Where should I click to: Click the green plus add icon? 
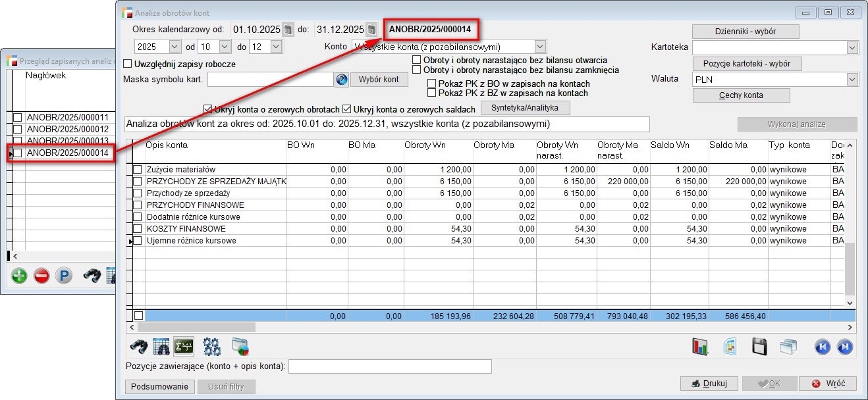point(19,276)
